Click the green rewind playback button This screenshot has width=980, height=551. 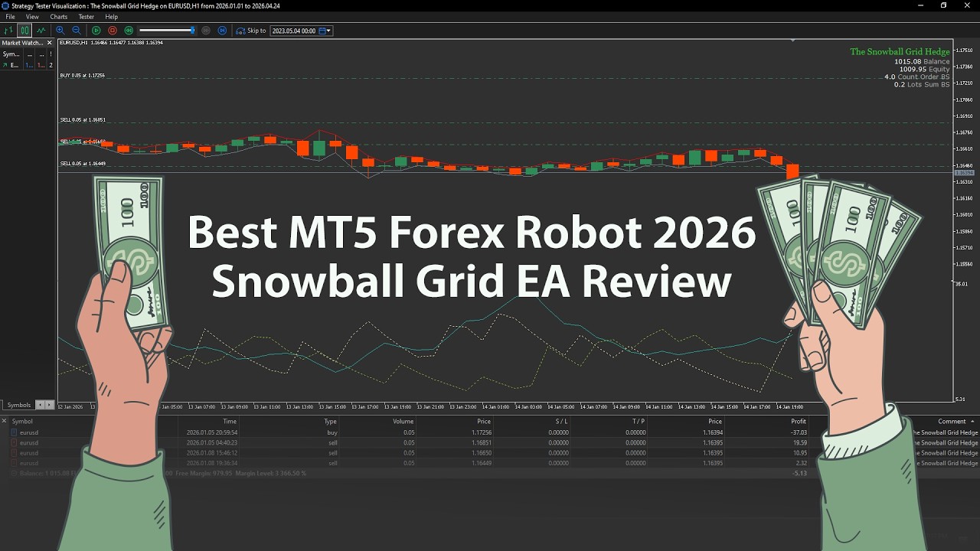click(129, 31)
